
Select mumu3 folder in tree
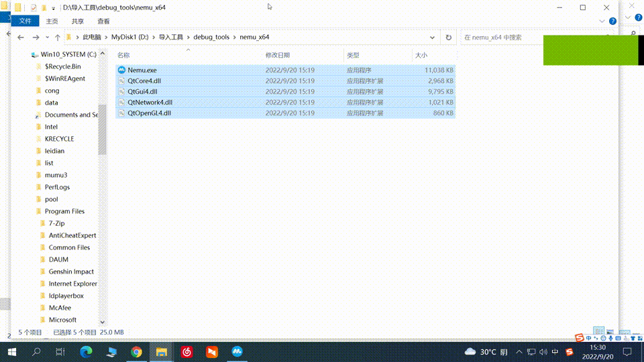coord(56,175)
